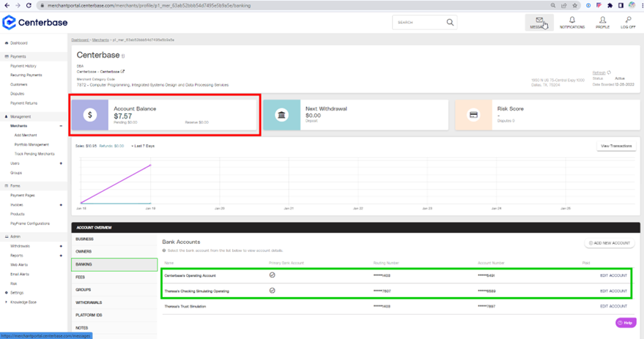Select the Theresa's Trust Simulation row name
This screenshot has width=644, height=339.
pyautogui.click(x=185, y=306)
